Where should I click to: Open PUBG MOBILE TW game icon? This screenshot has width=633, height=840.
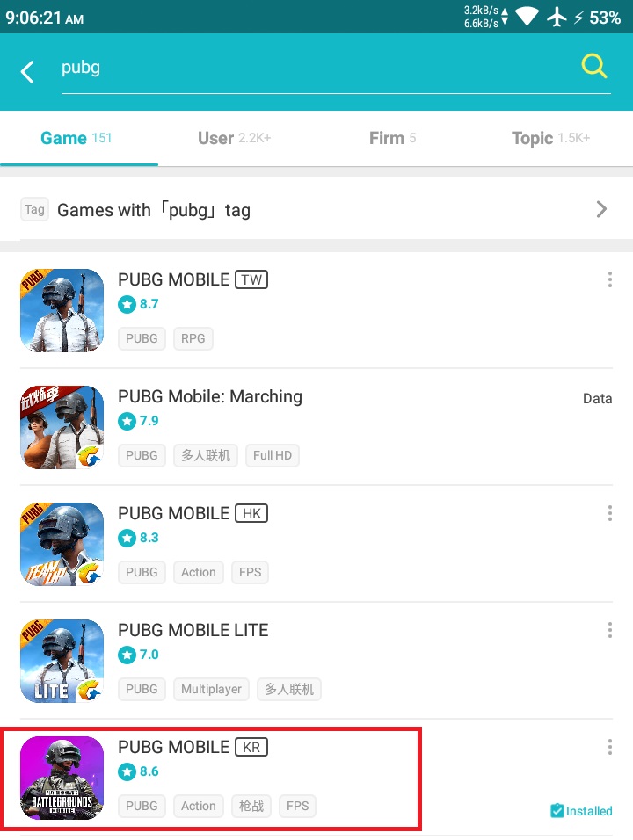pos(62,310)
